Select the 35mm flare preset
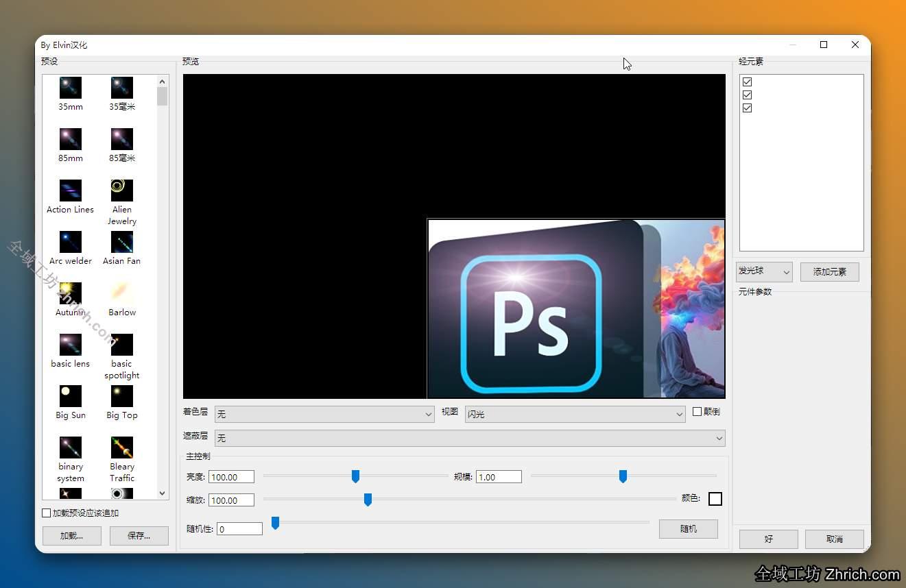This screenshot has width=906, height=588. point(71,94)
